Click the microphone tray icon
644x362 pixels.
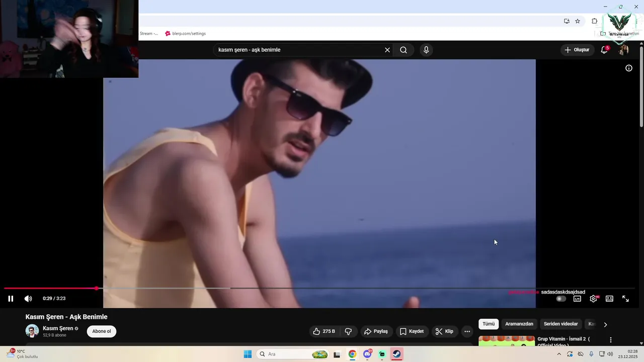(591, 354)
